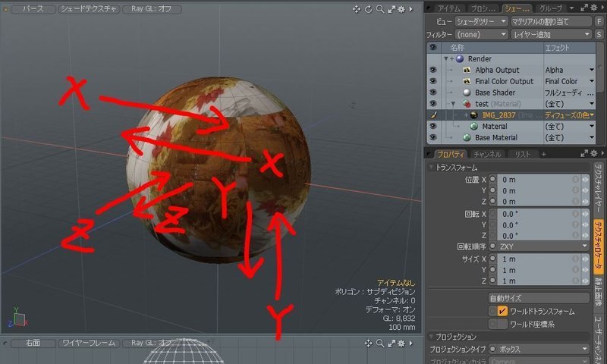Switch to the リスト tab
The image size is (607, 364).
coord(522,155)
